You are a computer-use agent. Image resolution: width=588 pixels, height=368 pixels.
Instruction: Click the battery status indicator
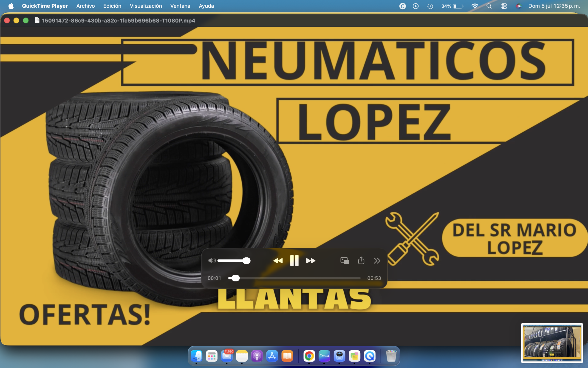point(452,6)
